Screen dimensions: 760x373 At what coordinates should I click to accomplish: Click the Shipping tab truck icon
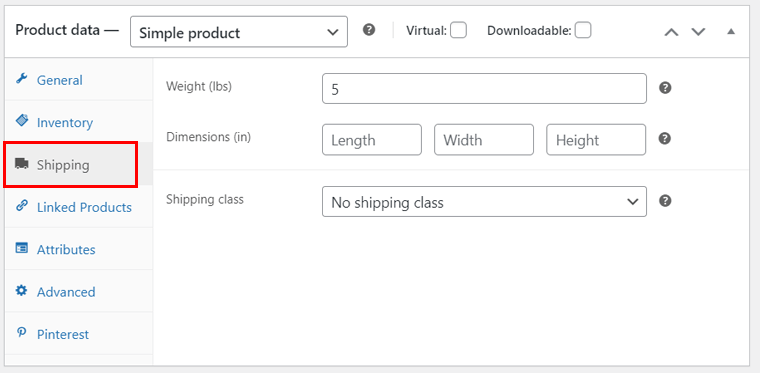coord(21,164)
